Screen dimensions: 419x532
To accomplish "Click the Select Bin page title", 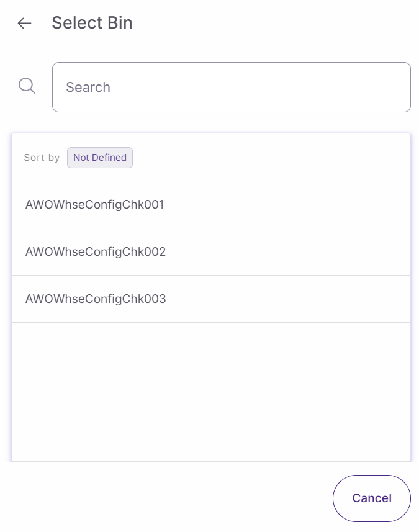I will click(x=92, y=23).
